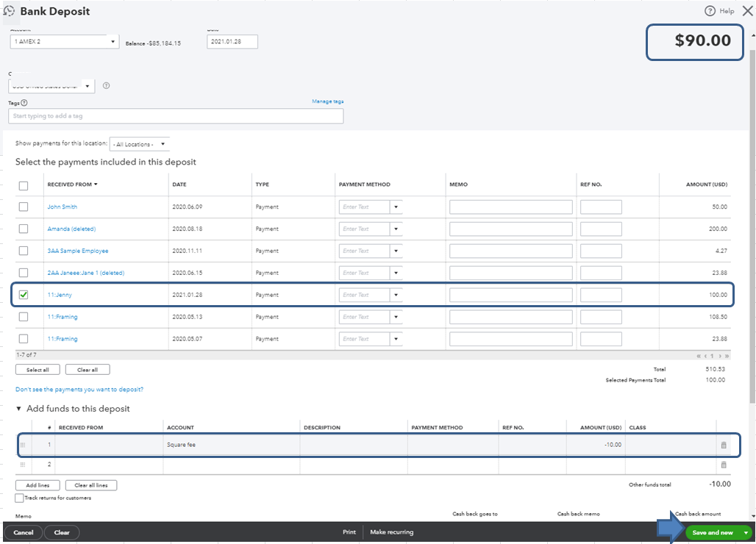Viewport: 756px width, 544px height.
Task: Click the Start typing to add a tag field
Action: point(176,115)
